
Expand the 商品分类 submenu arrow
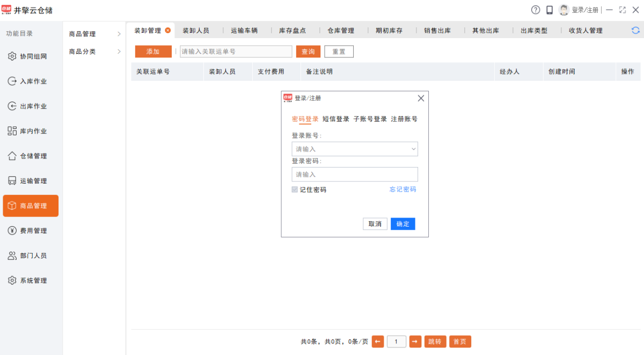[x=119, y=52]
